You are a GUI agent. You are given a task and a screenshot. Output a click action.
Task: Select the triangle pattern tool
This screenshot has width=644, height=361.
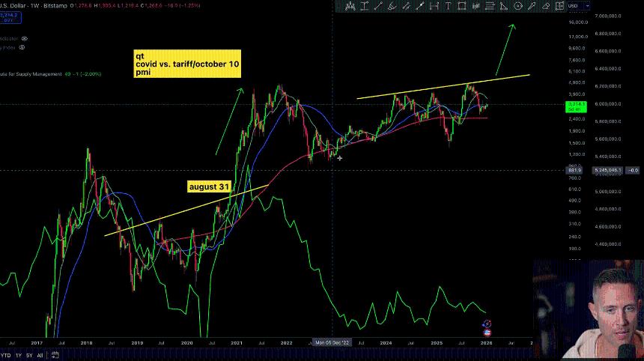503,6
